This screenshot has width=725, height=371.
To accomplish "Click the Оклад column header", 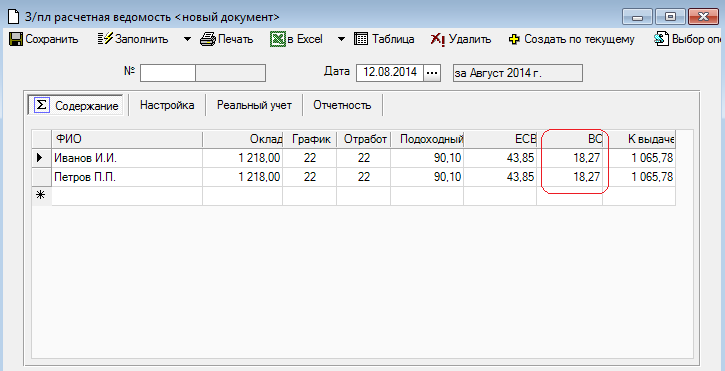I will [242, 139].
